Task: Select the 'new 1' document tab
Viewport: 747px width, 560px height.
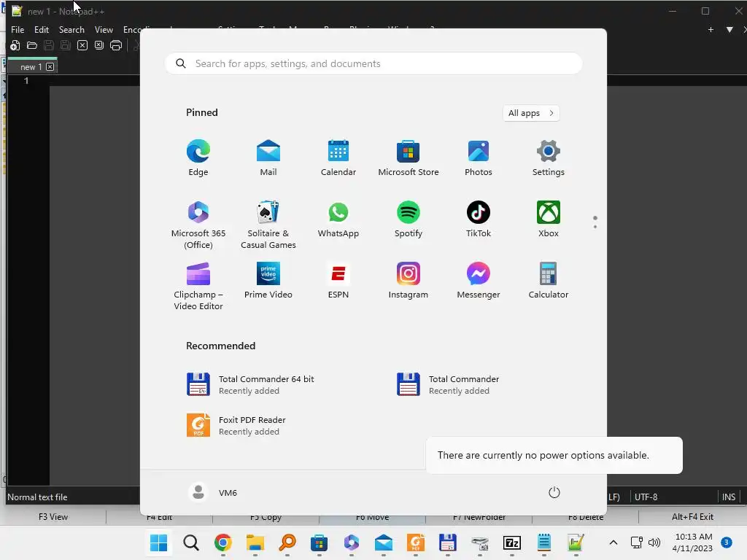Action: [31, 66]
